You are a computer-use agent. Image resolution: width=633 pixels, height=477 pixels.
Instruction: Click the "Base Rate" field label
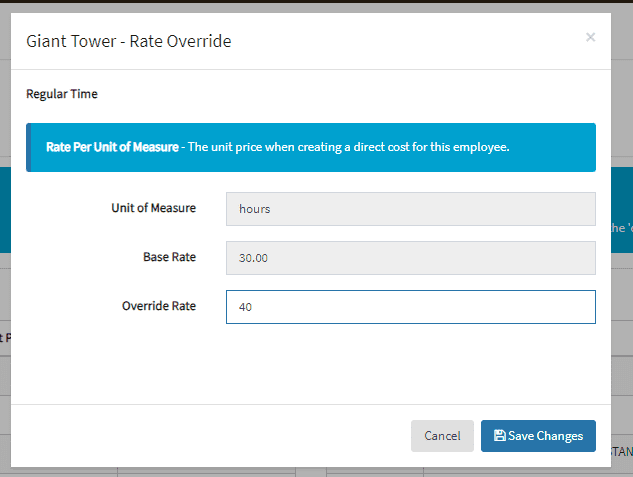click(x=169, y=257)
